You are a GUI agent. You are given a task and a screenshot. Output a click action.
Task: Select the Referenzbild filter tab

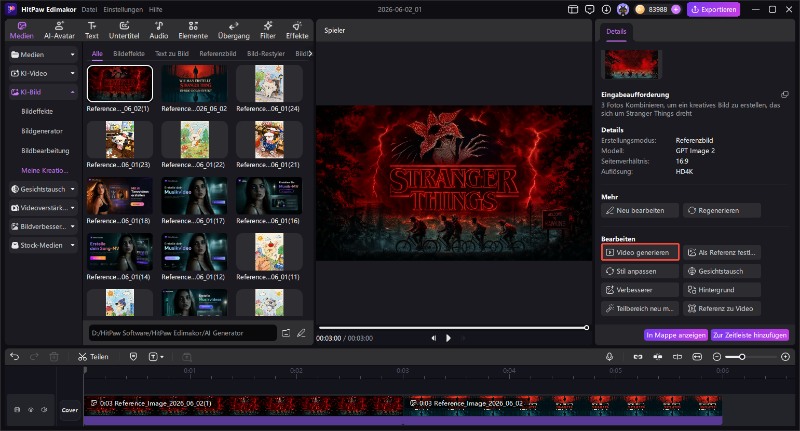click(x=218, y=54)
